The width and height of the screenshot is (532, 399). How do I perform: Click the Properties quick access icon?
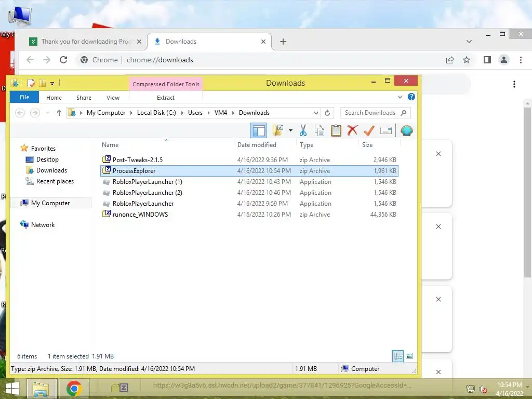coord(31,83)
